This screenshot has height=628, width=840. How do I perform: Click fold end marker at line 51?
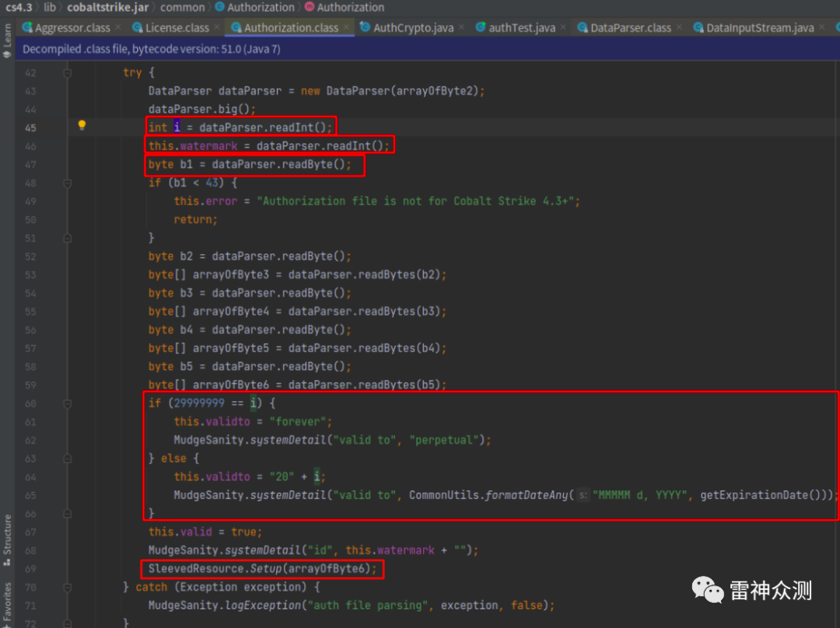tap(68, 239)
